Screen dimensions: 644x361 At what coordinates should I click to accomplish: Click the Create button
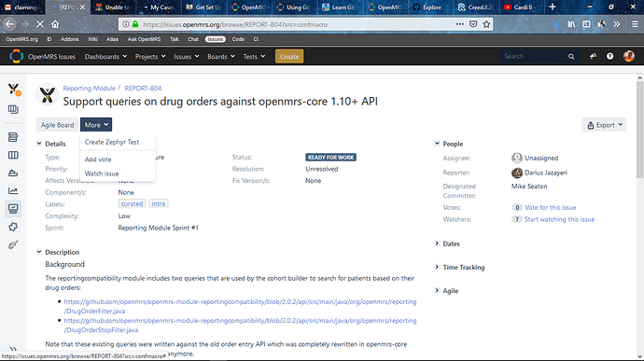coord(289,57)
